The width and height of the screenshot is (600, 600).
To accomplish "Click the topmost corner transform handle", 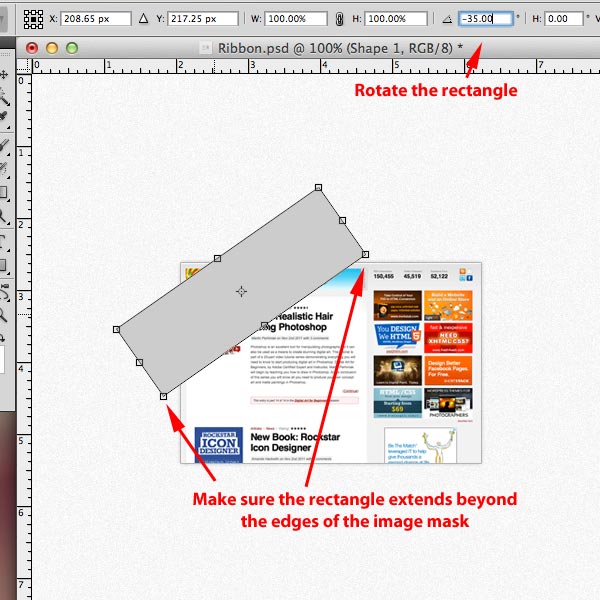I will pos(318,188).
